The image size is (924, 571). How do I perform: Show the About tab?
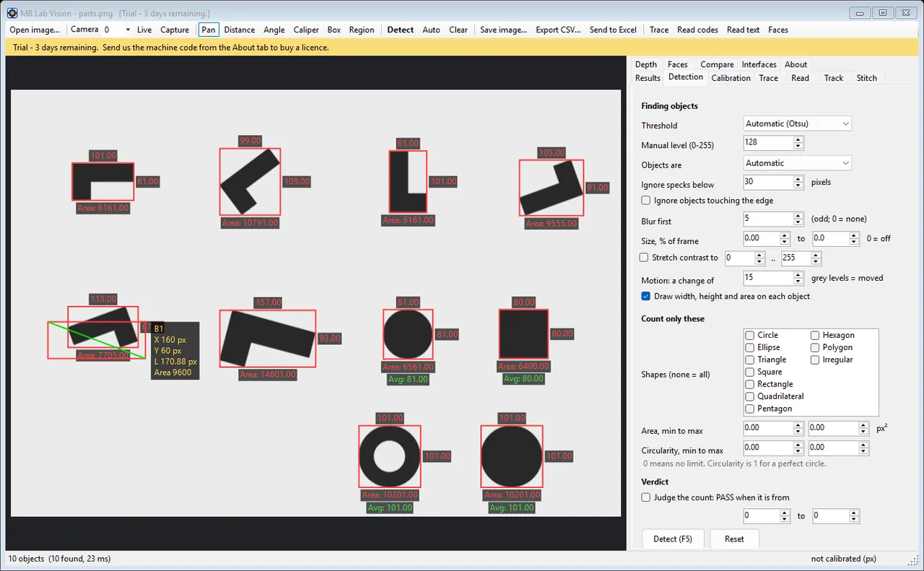[x=796, y=64]
